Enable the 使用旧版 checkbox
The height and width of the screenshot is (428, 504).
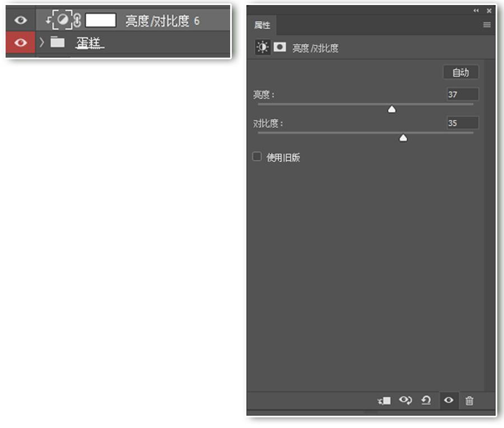(257, 156)
